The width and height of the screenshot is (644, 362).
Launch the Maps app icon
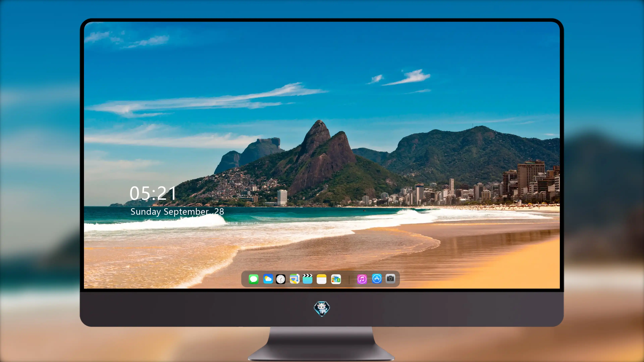click(x=294, y=279)
